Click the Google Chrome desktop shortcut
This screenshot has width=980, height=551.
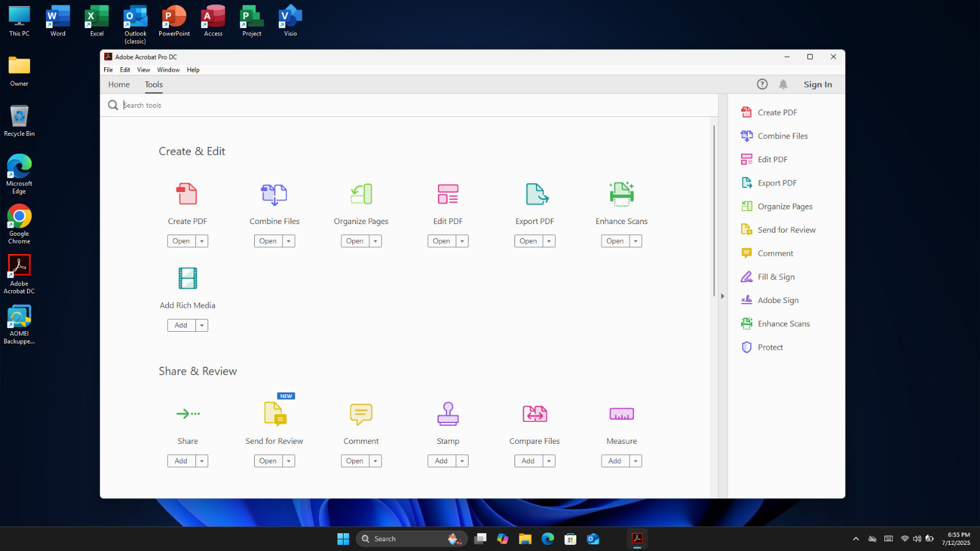coord(19,224)
